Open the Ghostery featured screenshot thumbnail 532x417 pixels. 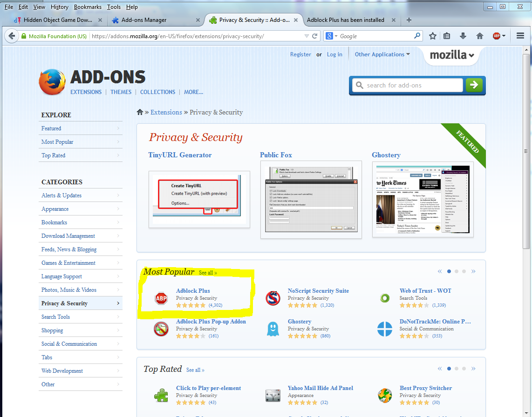pyautogui.click(x=423, y=199)
